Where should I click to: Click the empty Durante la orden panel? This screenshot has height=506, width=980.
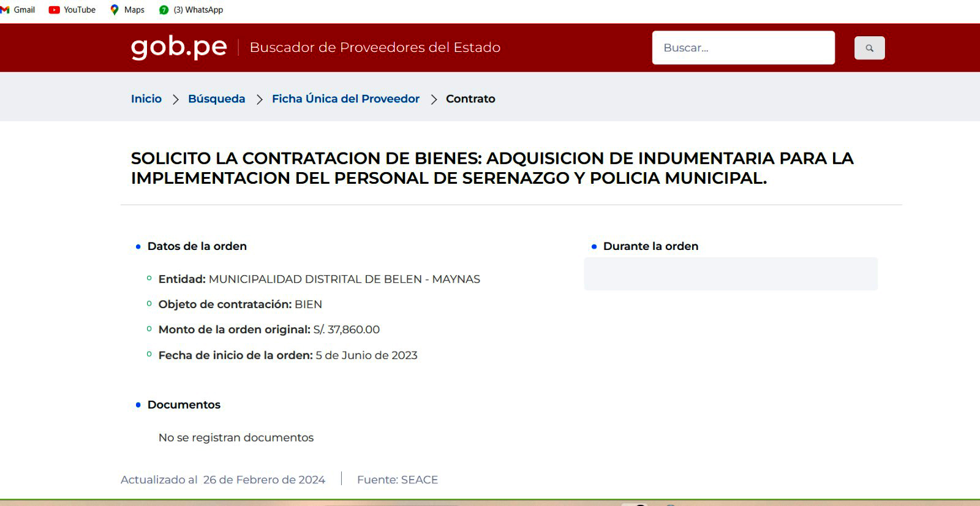coord(730,274)
